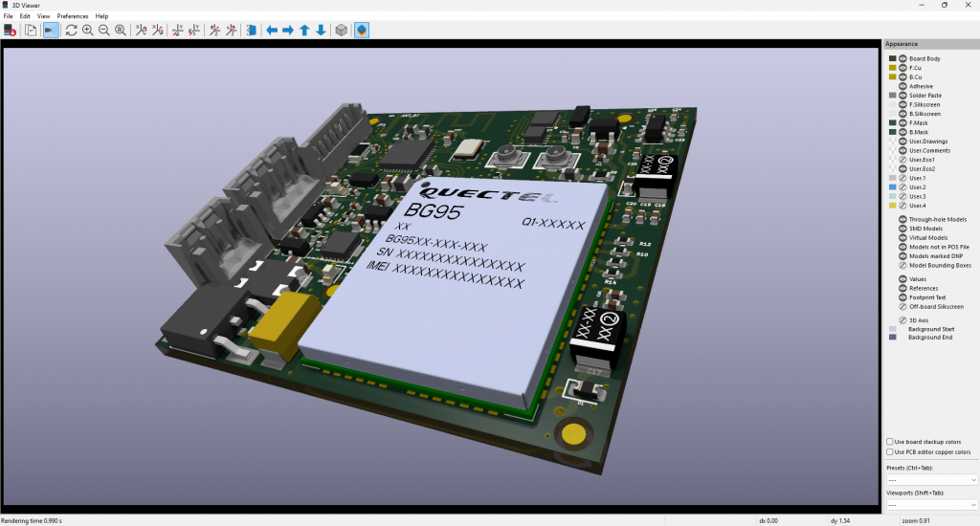Open the Preferences menu
980x526 pixels.
tap(73, 16)
